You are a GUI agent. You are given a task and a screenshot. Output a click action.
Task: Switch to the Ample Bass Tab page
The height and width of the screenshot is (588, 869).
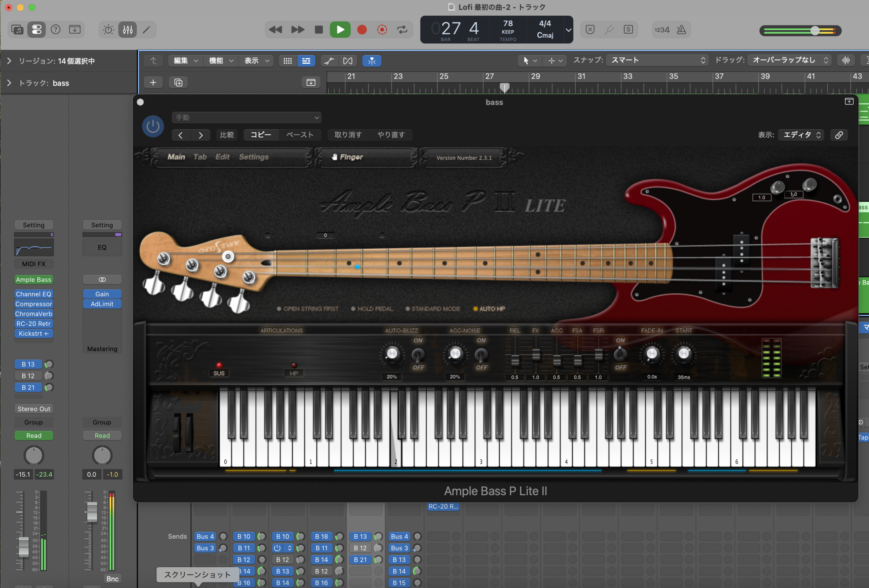(x=200, y=157)
